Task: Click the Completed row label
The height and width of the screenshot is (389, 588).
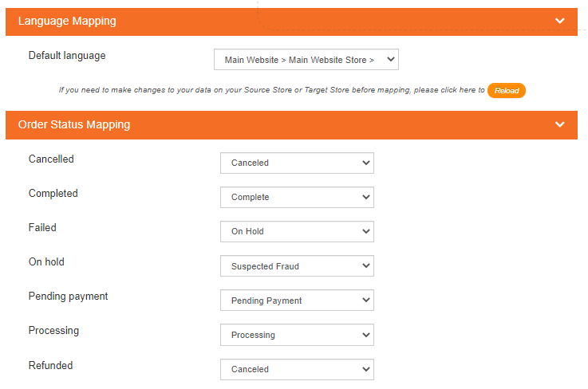Action: tap(53, 194)
